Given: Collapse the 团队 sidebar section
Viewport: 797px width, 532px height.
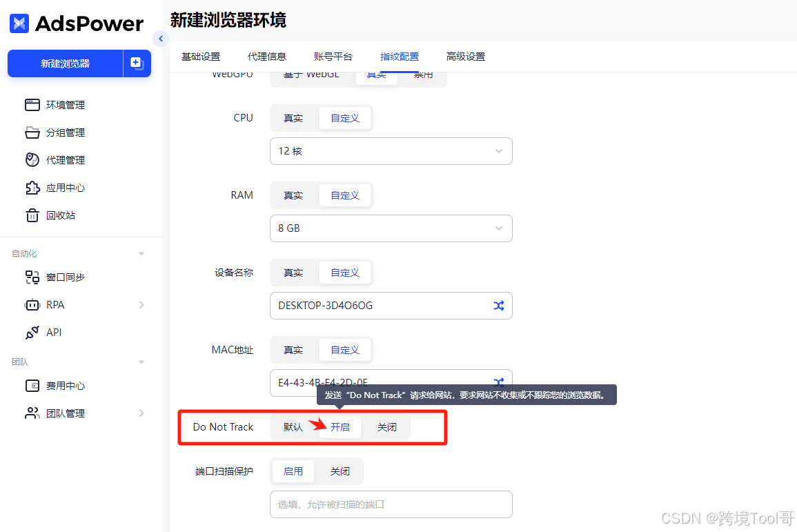Looking at the screenshot, I should click(141, 362).
